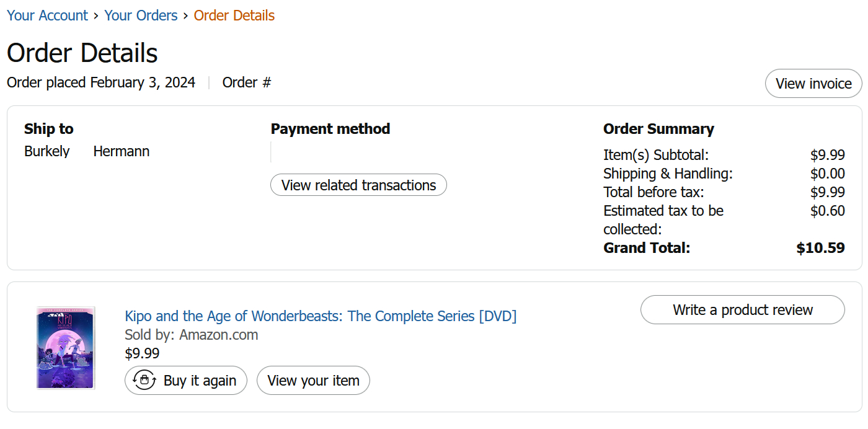Click View related transactions button
This screenshot has width=868, height=429.
tap(358, 185)
